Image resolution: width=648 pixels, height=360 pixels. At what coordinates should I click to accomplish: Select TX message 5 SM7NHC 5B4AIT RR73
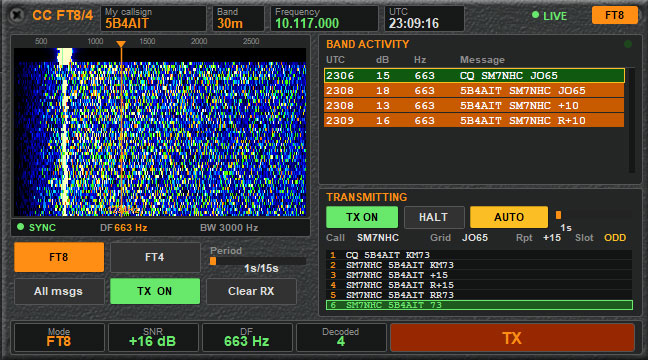click(479, 295)
